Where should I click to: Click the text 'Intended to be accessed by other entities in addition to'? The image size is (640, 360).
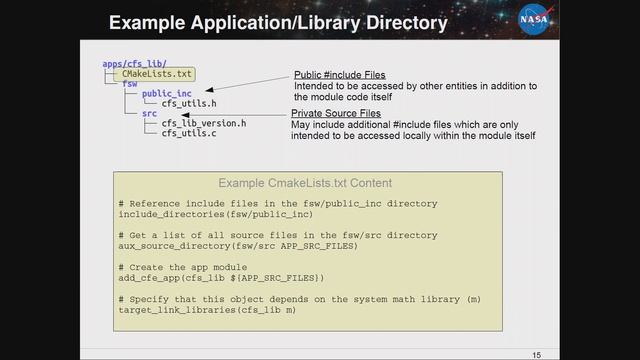416,86
